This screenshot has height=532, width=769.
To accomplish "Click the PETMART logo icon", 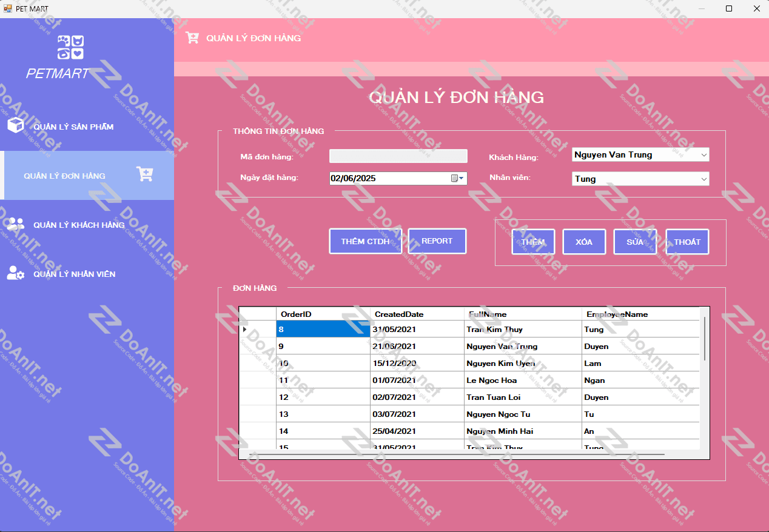I will pyautogui.click(x=70, y=47).
